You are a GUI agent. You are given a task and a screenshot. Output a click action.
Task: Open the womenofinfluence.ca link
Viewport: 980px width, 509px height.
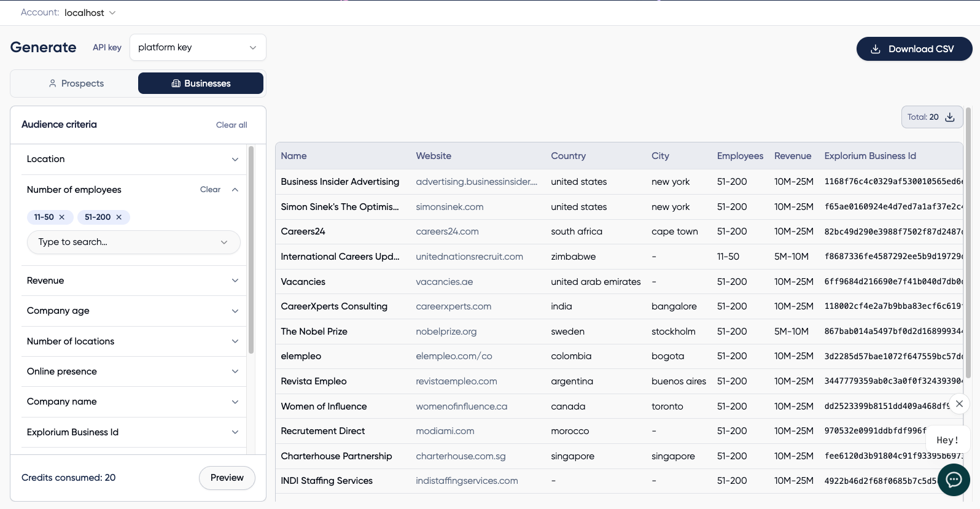pyautogui.click(x=461, y=406)
